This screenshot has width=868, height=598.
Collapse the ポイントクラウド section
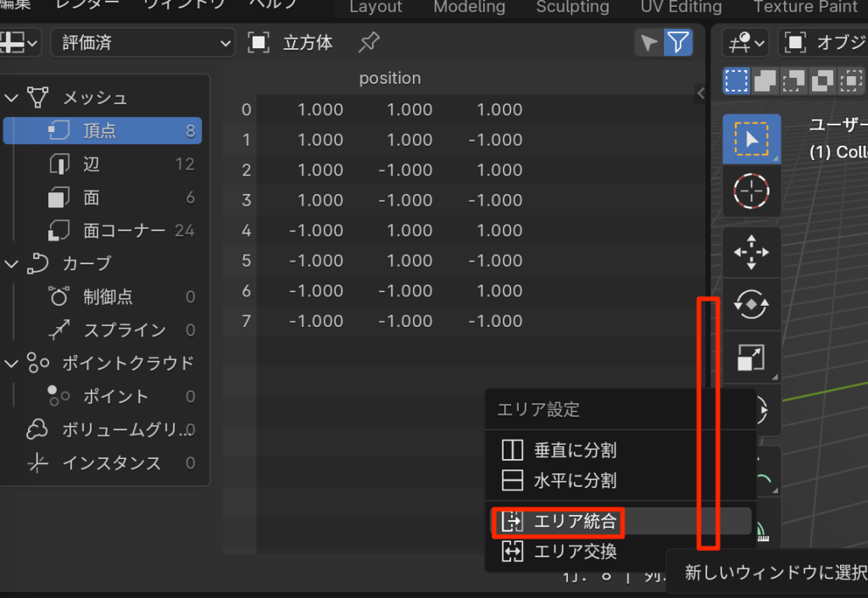pyautogui.click(x=12, y=363)
